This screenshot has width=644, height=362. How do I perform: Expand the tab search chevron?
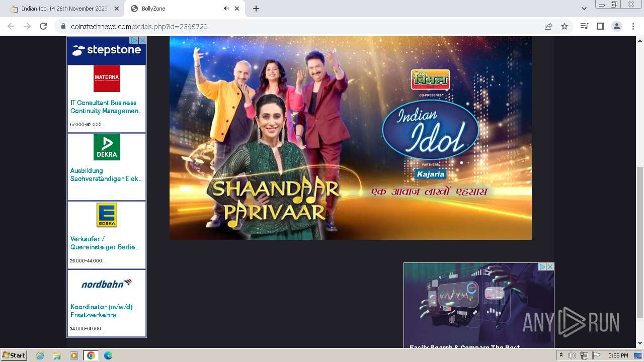584,9
